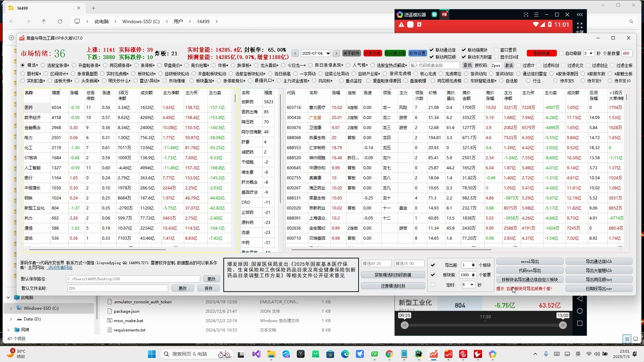644x362 pixels.
Task: Open the 逍遥模拟器 hamburger menu icon
Action: [x=536, y=15]
